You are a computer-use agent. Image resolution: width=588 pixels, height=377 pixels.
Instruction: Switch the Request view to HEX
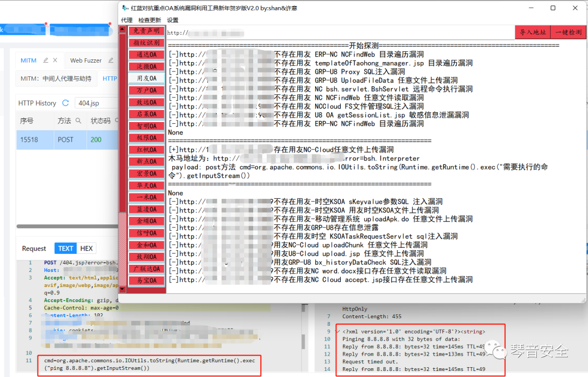point(86,248)
